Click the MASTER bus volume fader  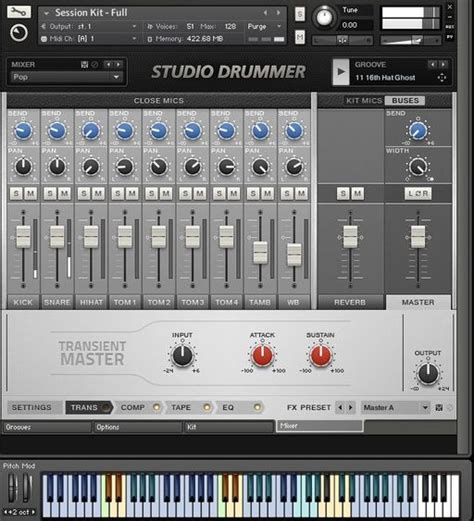click(x=418, y=237)
